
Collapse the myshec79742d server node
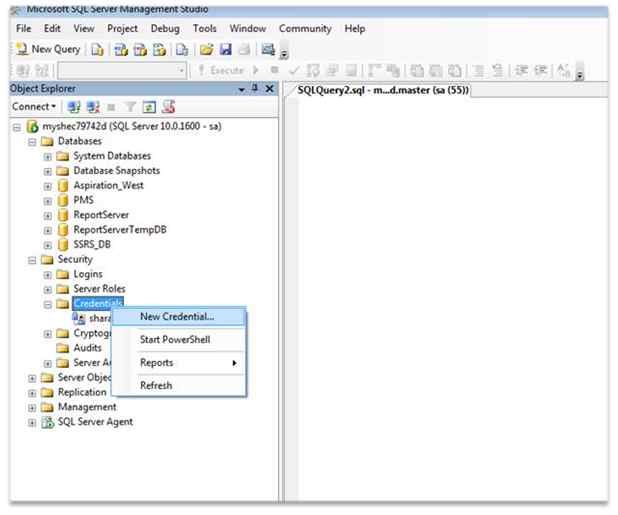click(x=17, y=127)
